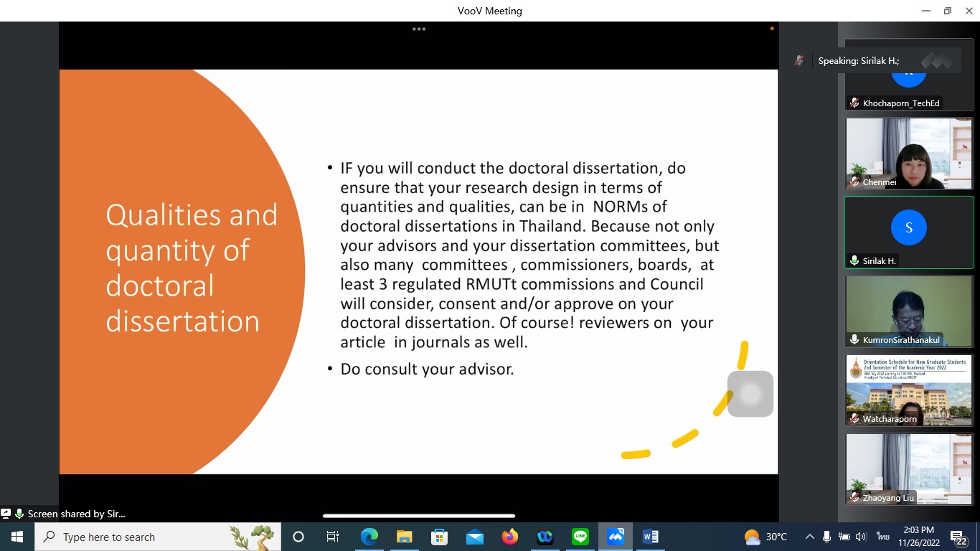Minimize the VooV Meeting window
The image size is (980, 551).
coord(926,11)
